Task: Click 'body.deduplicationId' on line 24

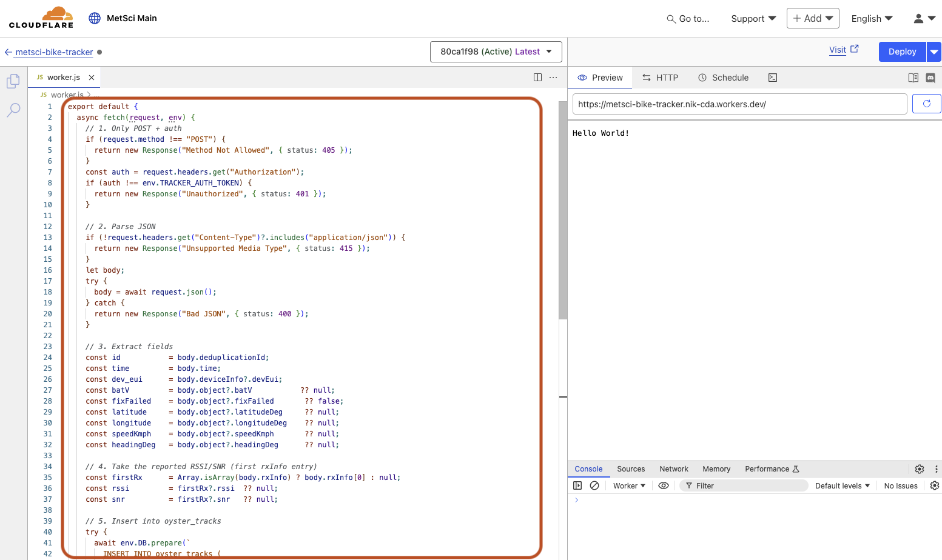Action: pyautogui.click(x=222, y=358)
